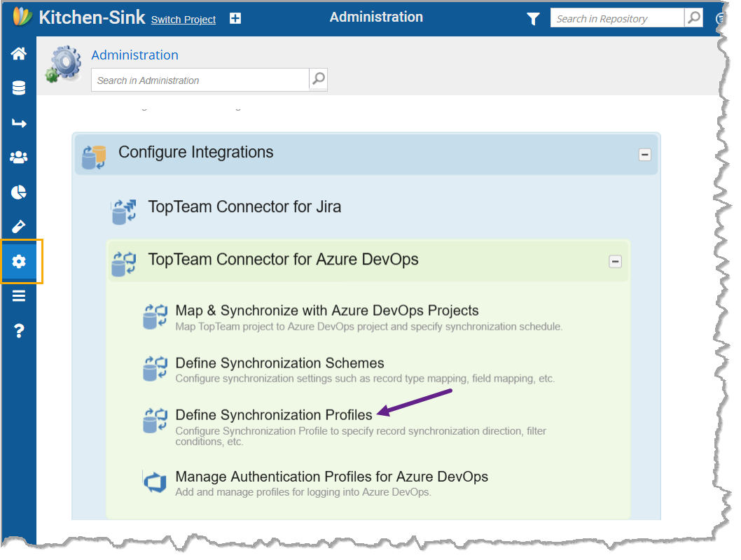Open Define Synchronization Profiles
This screenshot has height=560, width=741.
tap(274, 415)
